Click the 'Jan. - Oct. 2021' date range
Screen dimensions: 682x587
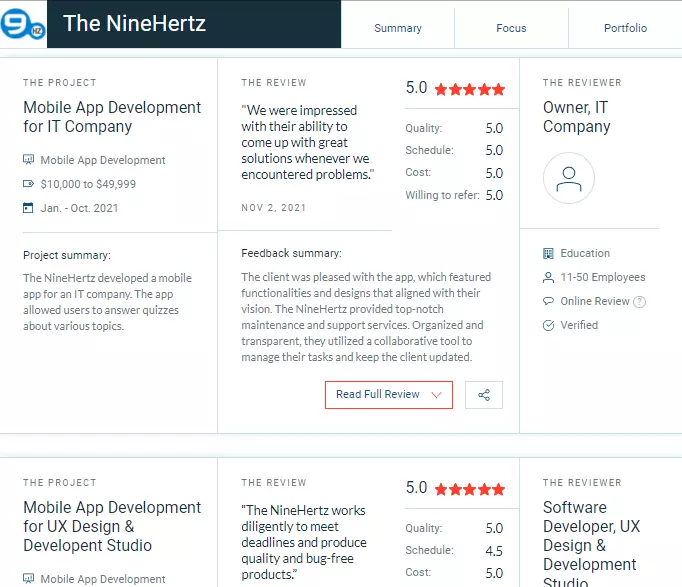coord(79,208)
